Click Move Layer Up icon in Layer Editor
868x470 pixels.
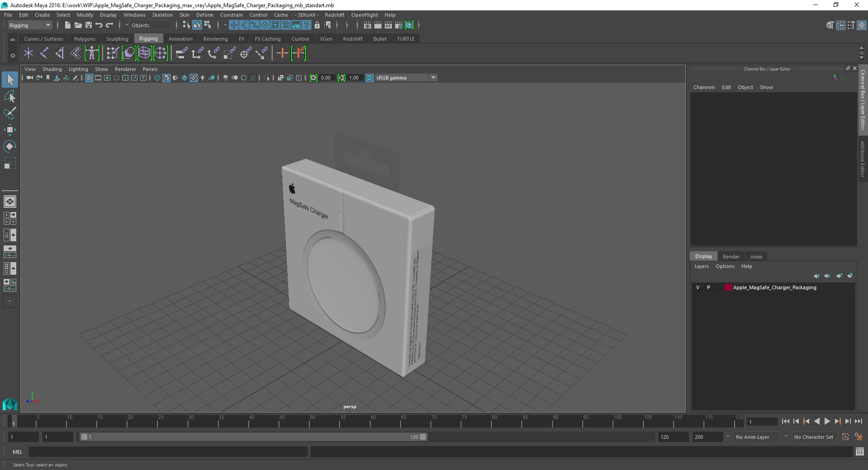[x=816, y=276]
